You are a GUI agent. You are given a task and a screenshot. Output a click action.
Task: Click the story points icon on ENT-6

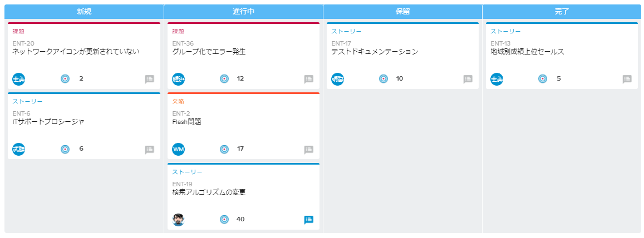coord(65,149)
